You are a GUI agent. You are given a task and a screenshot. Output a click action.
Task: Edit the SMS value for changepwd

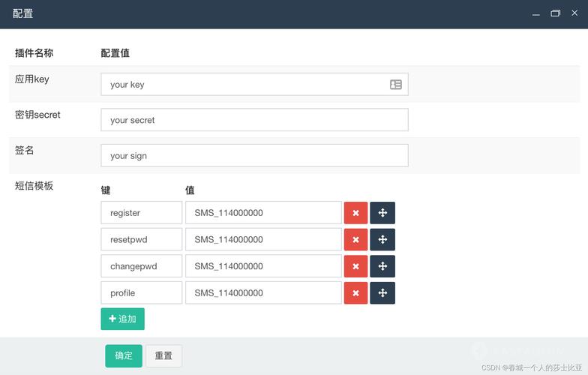pos(263,266)
